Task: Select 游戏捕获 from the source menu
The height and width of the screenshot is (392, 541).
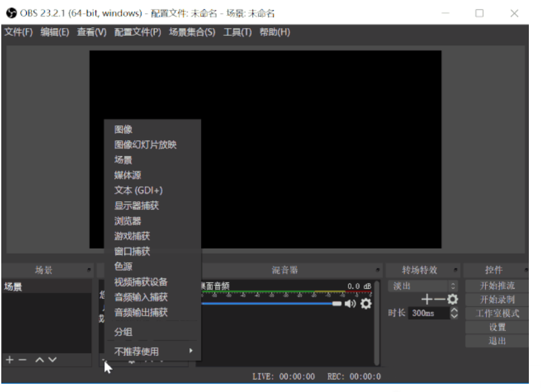Action: point(132,236)
